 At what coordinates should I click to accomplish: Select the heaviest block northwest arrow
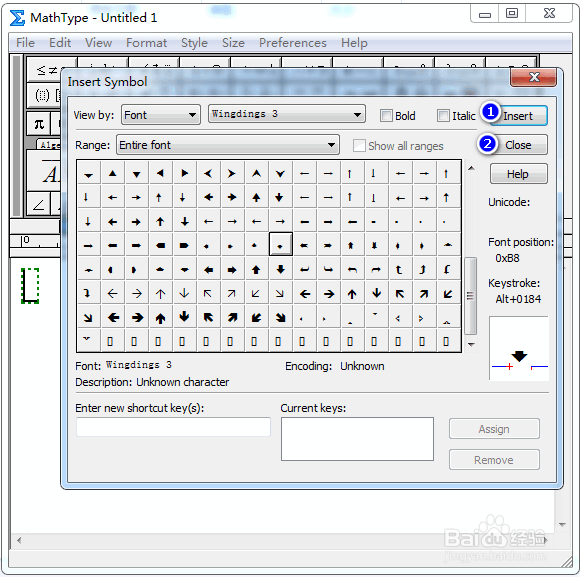click(x=208, y=317)
